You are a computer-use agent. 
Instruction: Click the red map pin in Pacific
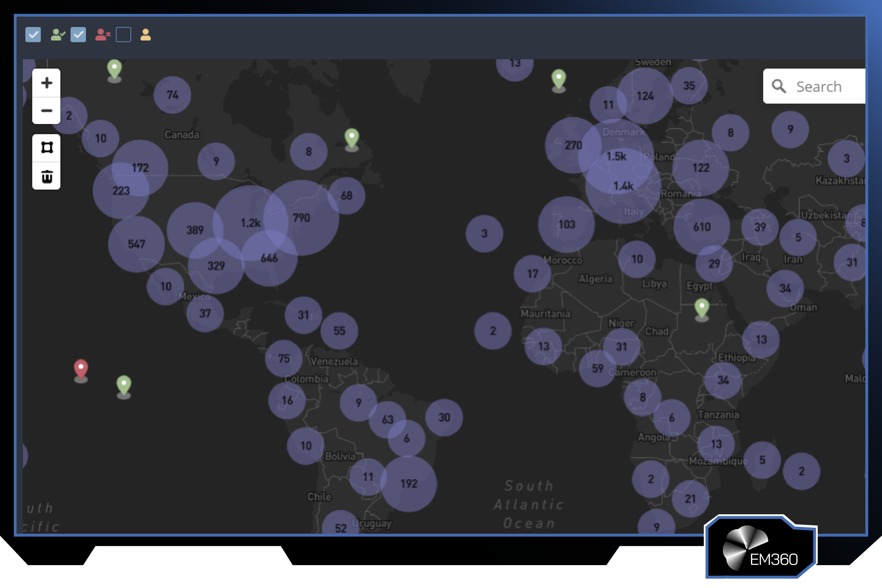(x=81, y=370)
